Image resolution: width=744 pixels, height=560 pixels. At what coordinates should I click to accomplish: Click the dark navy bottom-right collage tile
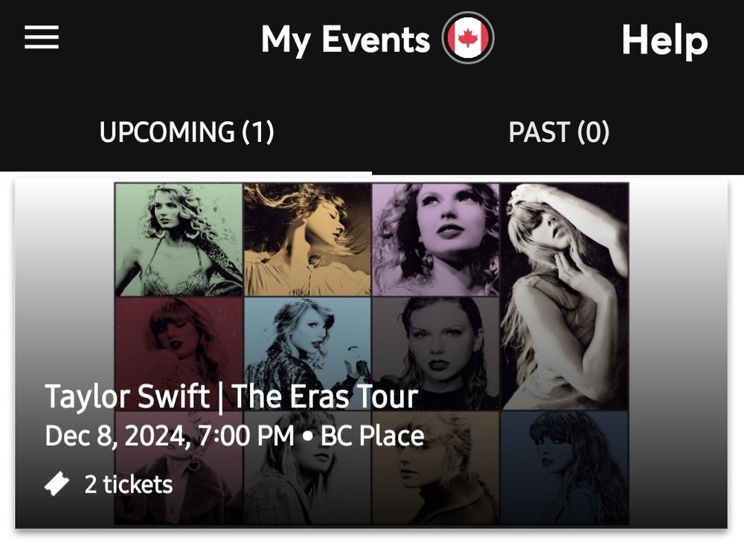[x=565, y=467]
